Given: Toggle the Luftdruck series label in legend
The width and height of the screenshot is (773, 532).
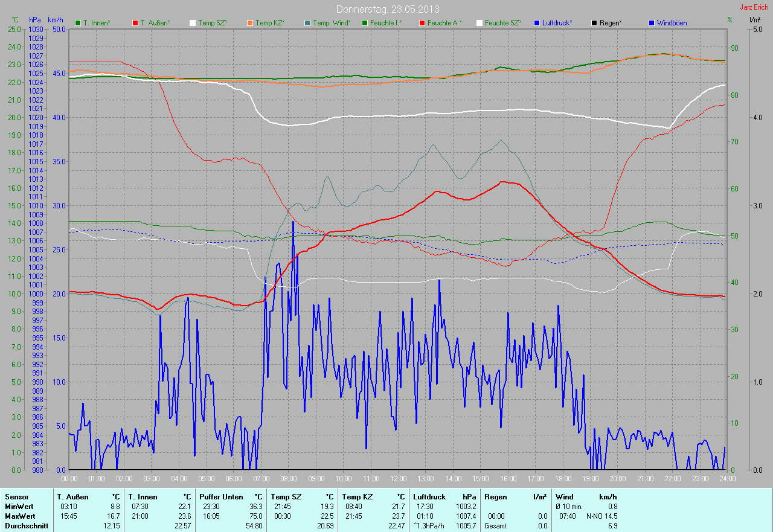Looking at the screenshot, I should tap(557, 23).
